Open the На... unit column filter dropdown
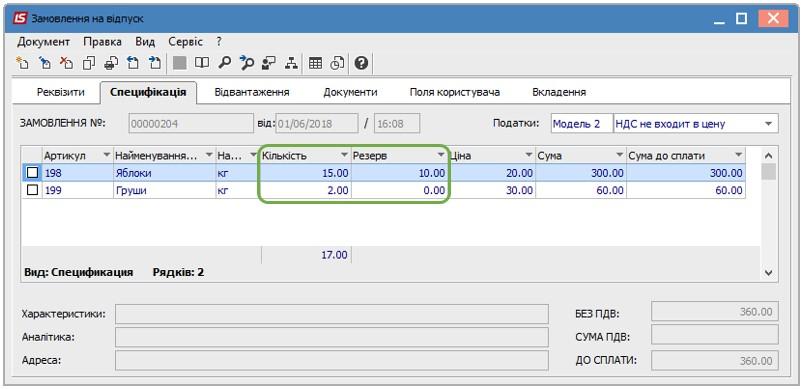This screenshot has height=389, width=803. point(253,155)
